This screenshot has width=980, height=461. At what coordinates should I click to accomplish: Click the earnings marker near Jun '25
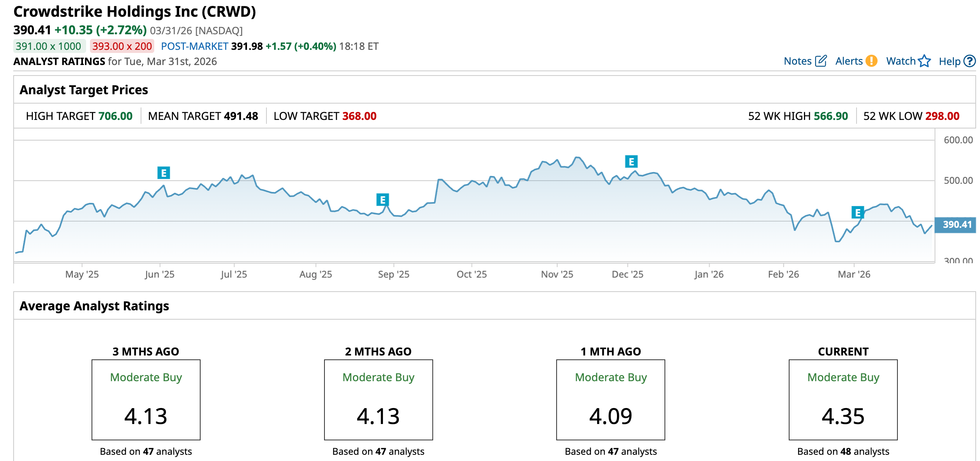click(x=164, y=173)
